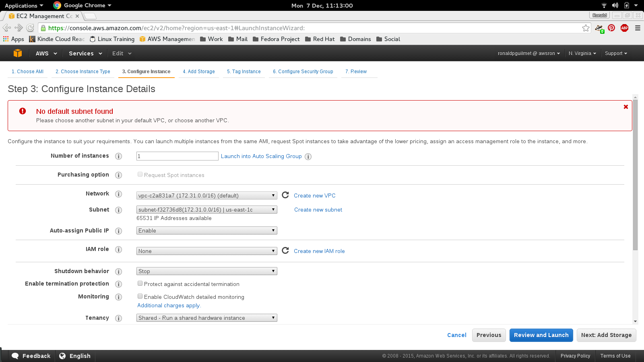The width and height of the screenshot is (644, 362).
Task: Open the IAM role info icon
Action: [118, 249]
